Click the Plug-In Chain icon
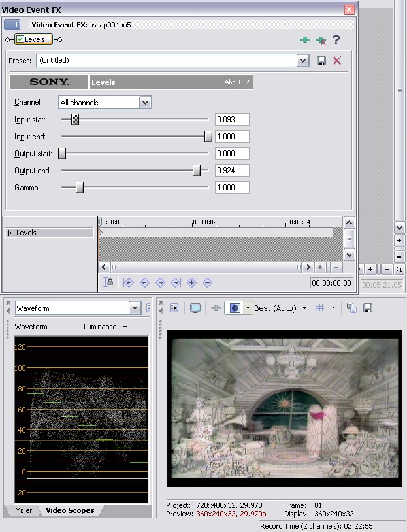 [305, 40]
